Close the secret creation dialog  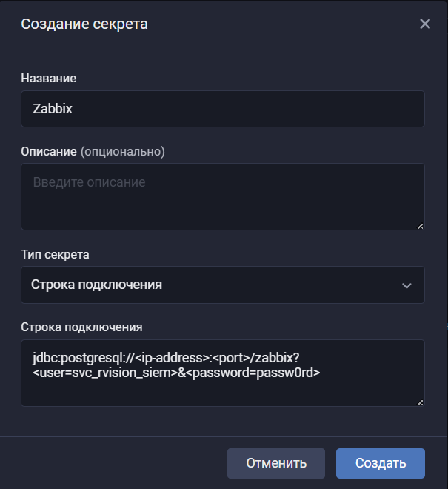(425, 24)
